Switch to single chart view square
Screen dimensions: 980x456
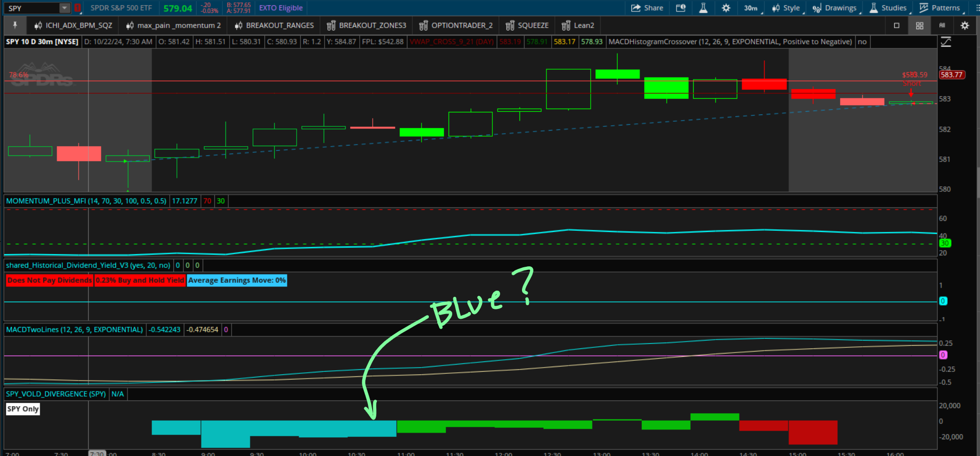896,25
